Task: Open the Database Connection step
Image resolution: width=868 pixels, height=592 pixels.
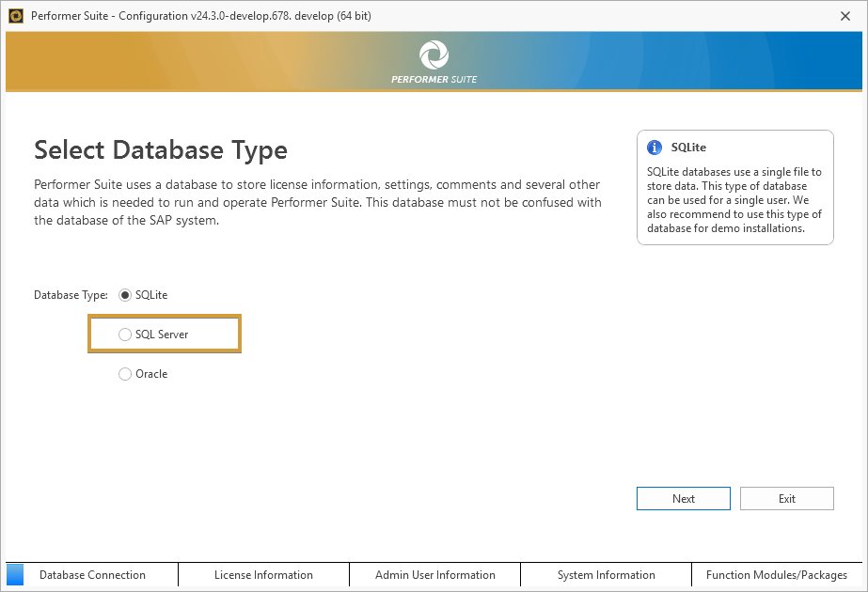Action: pyautogui.click(x=92, y=575)
